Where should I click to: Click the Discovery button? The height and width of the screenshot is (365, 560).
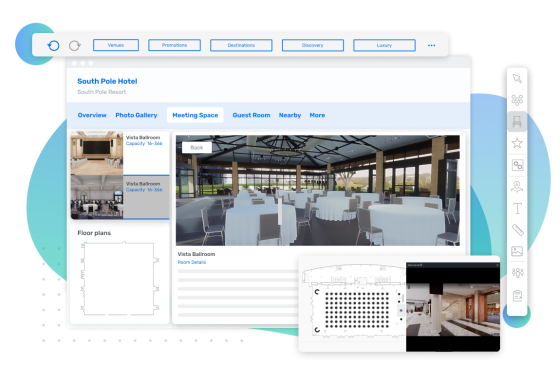(313, 45)
